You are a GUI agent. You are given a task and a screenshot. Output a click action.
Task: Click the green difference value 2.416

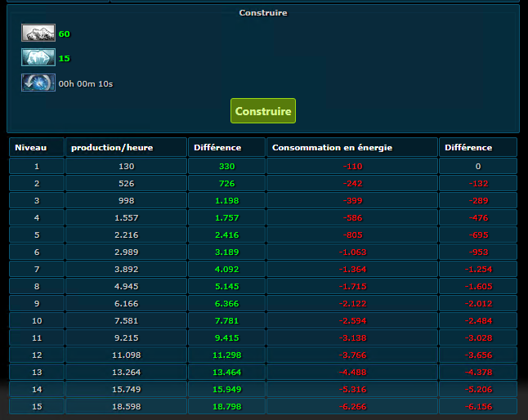point(227,235)
